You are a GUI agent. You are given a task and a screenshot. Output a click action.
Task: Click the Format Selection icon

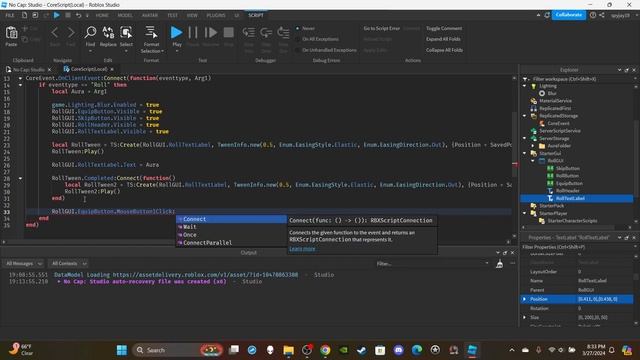(x=151, y=32)
